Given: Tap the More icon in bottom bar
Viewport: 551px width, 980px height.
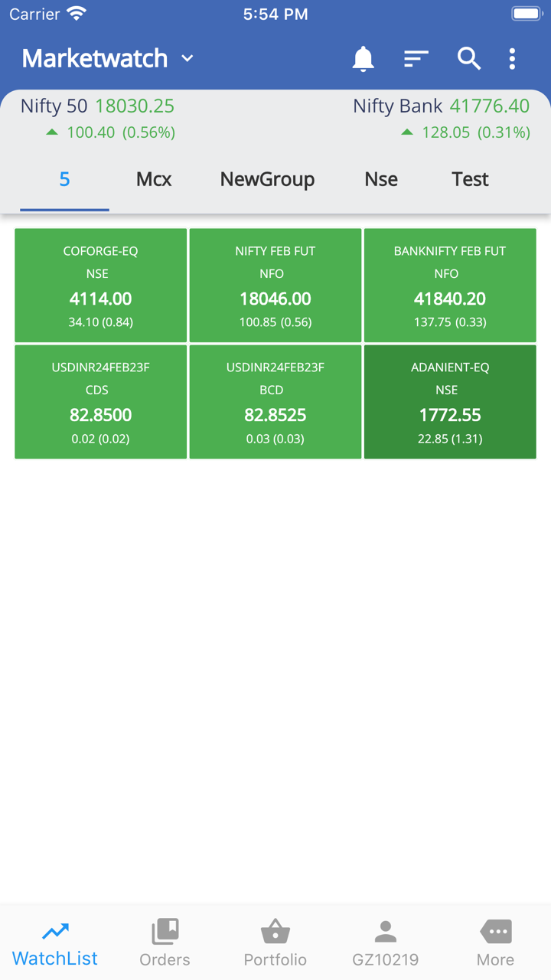Looking at the screenshot, I should 495,932.
